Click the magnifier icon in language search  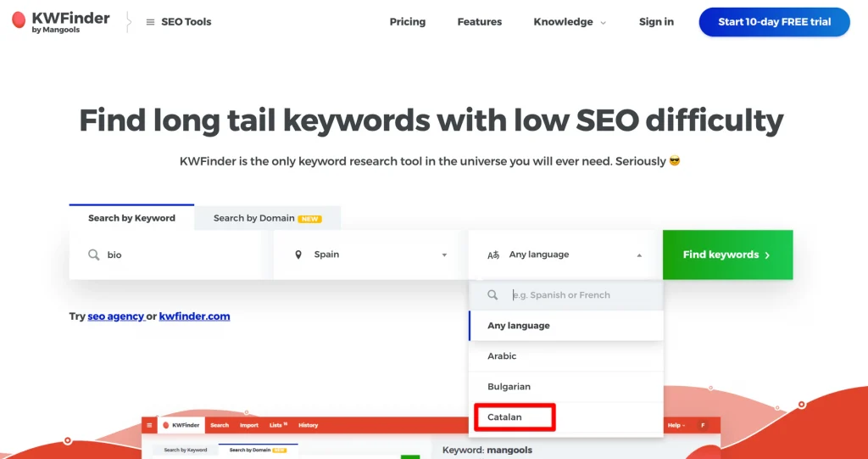492,295
